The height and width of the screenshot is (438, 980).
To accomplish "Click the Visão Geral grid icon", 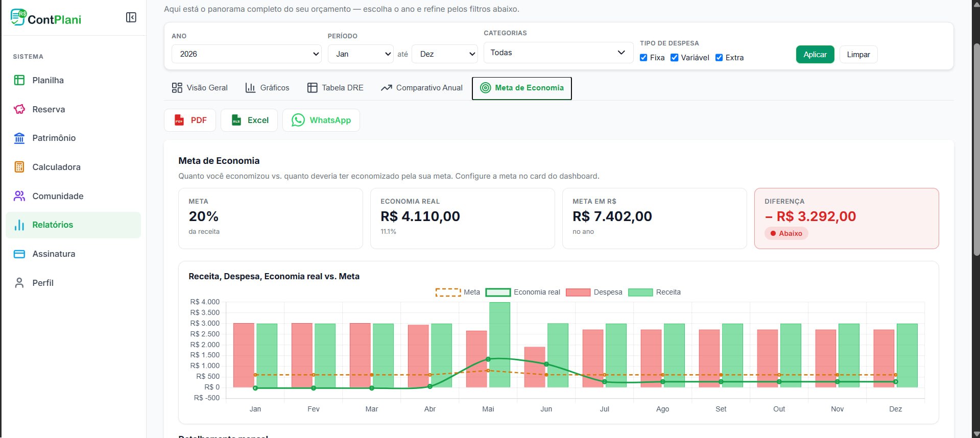I will pyautogui.click(x=177, y=88).
